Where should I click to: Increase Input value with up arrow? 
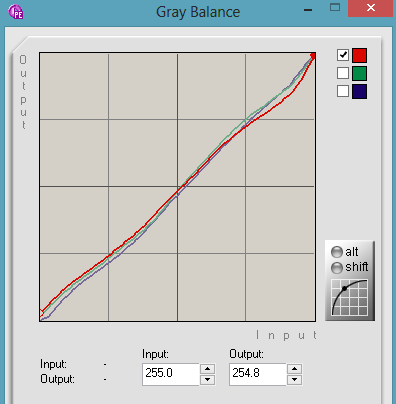tap(208, 369)
